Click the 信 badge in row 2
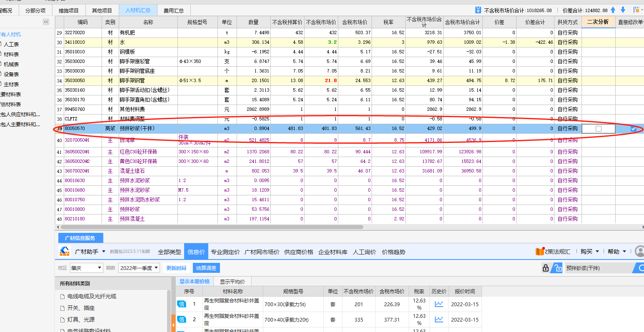 click(x=182, y=320)
